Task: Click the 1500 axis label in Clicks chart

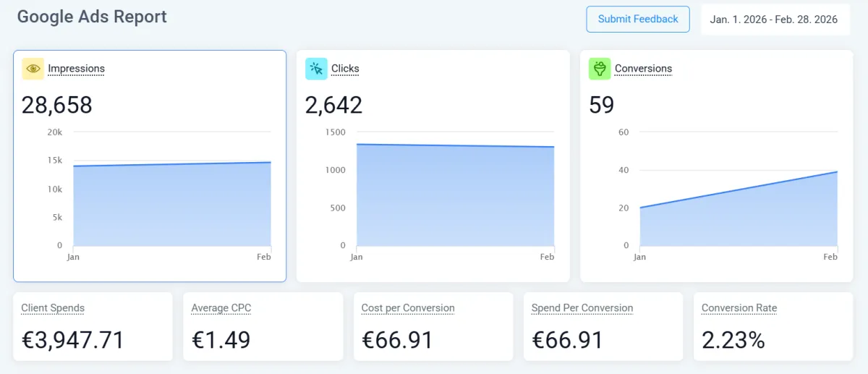Action: 336,132
